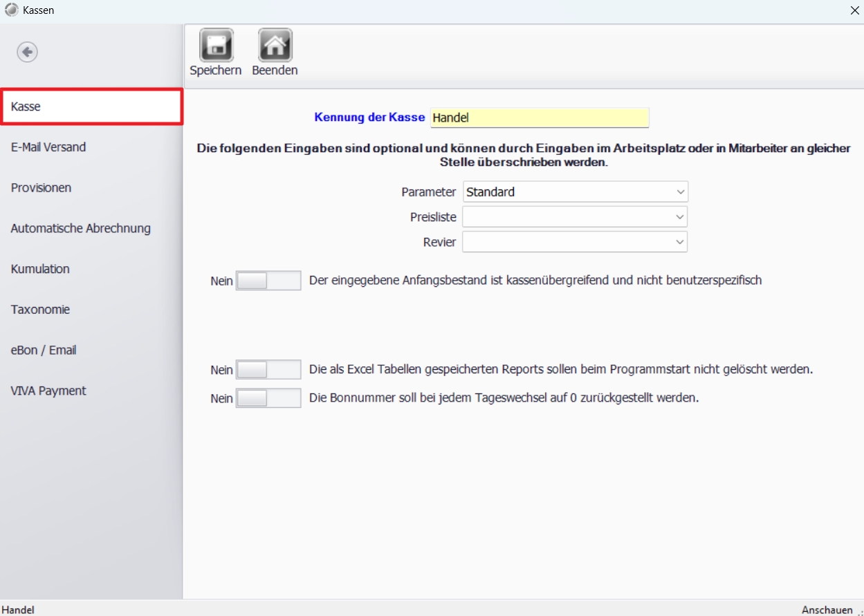Toggle the kassenübergreifend Anfangsbestand switch
Viewport: 864px width, 616px height.
(268, 281)
